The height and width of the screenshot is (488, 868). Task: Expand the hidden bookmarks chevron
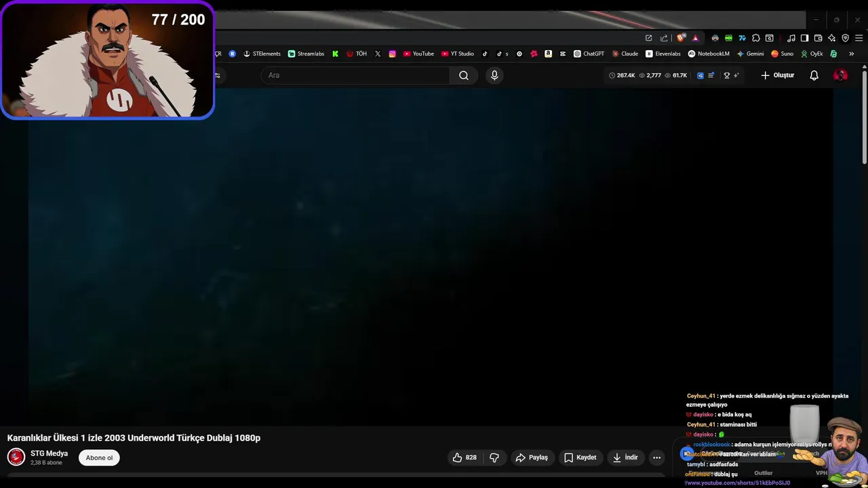tap(851, 54)
